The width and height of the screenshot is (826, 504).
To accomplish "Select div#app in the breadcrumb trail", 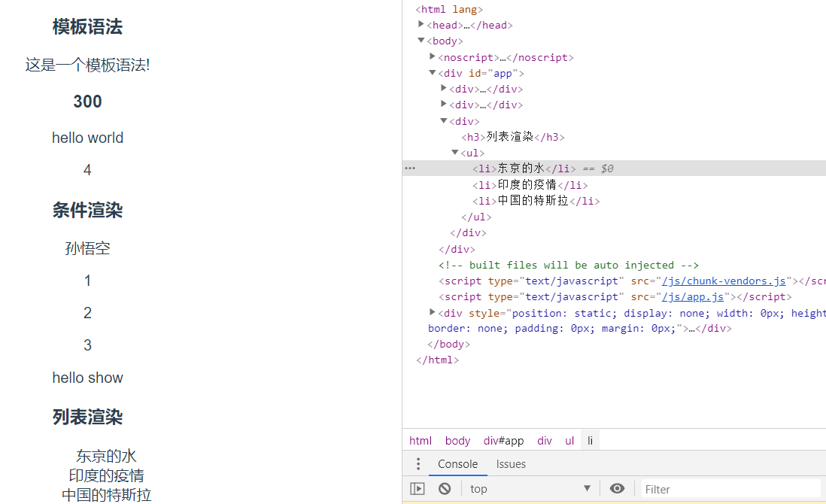I will pyautogui.click(x=503, y=441).
